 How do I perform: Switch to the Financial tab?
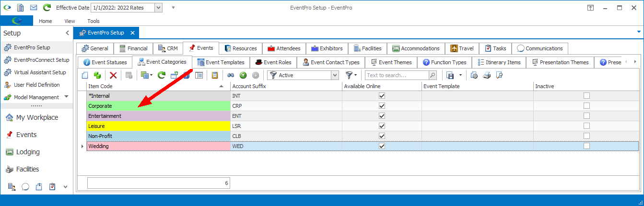point(133,48)
